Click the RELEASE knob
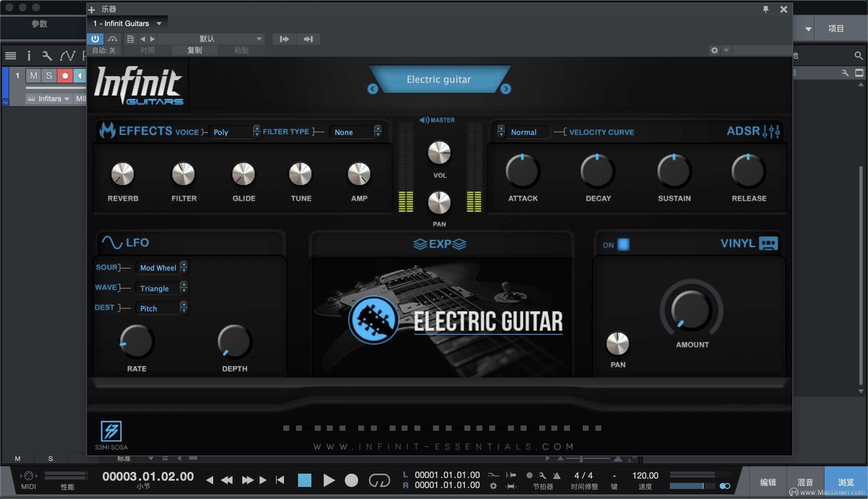The height and width of the screenshot is (499, 868). [748, 171]
